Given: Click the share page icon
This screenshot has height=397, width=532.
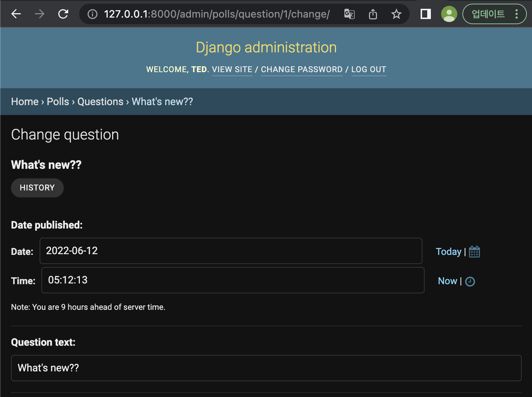Looking at the screenshot, I should (x=373, y=14).
